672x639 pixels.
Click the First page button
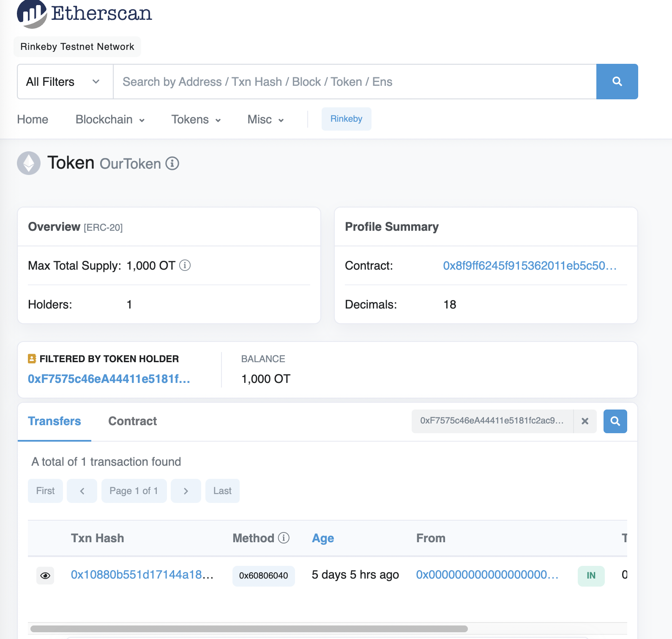pos(45,491)
